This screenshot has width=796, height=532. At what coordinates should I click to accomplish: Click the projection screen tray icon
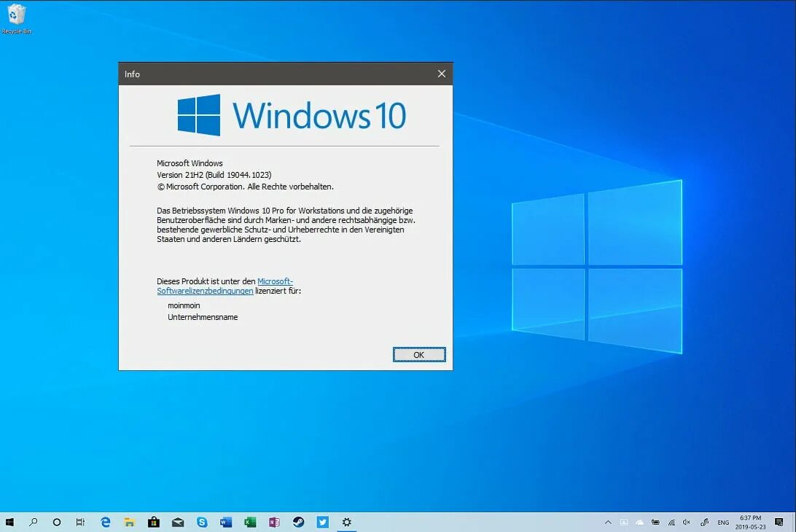point(624,522)
